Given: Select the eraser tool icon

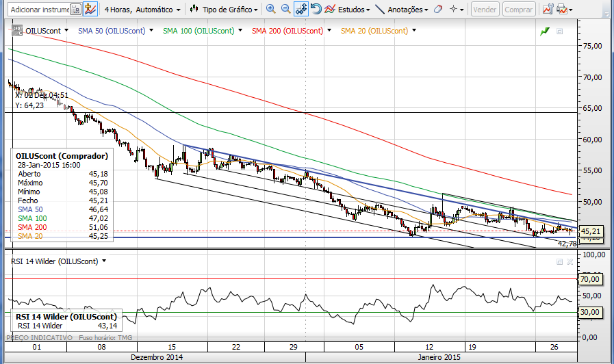Looking at the screenshot, I should (439, 10).
